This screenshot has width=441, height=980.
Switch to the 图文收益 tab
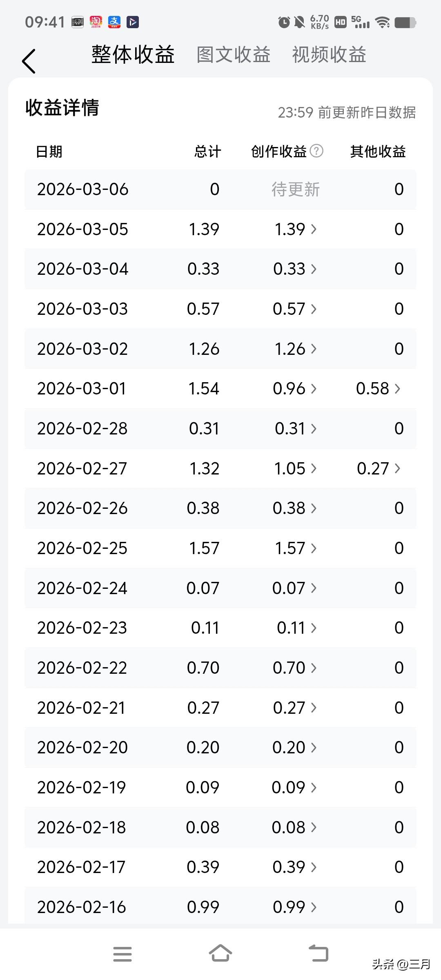[x=233, y=55]
